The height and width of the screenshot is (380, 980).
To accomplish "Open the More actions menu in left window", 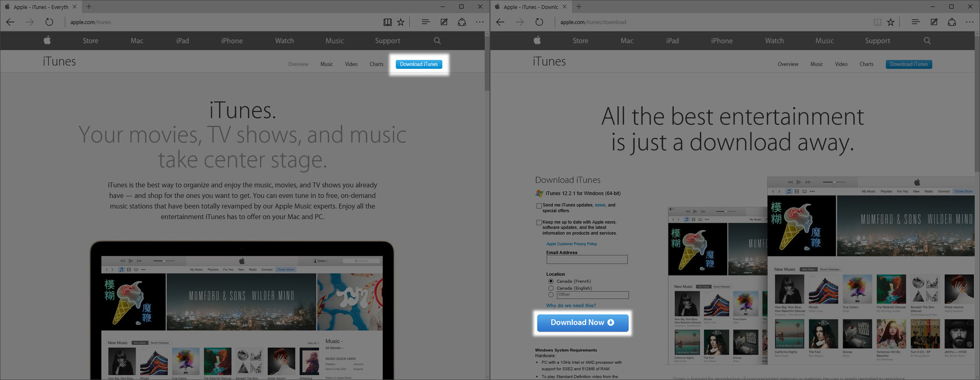I will point(479,22).
